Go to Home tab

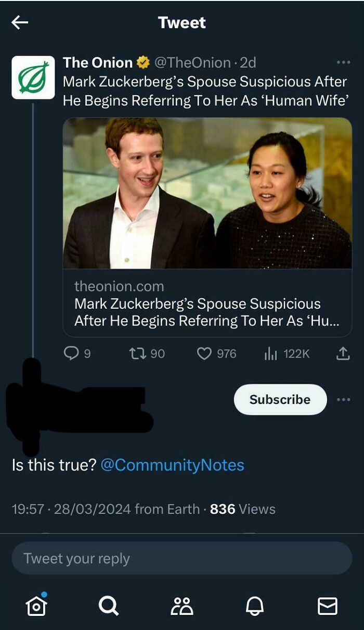coord(36,606)
